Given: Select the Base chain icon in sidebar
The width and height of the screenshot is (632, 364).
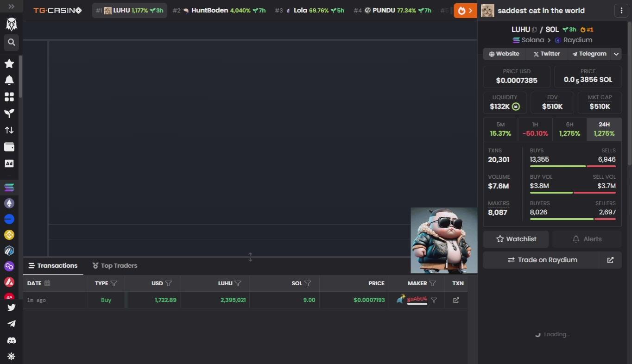Looking at the screenshot, I should pos(9,219).
